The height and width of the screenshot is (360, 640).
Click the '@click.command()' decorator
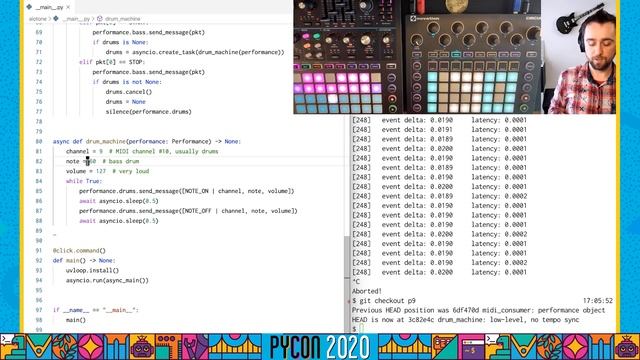[x=79, y=251]
